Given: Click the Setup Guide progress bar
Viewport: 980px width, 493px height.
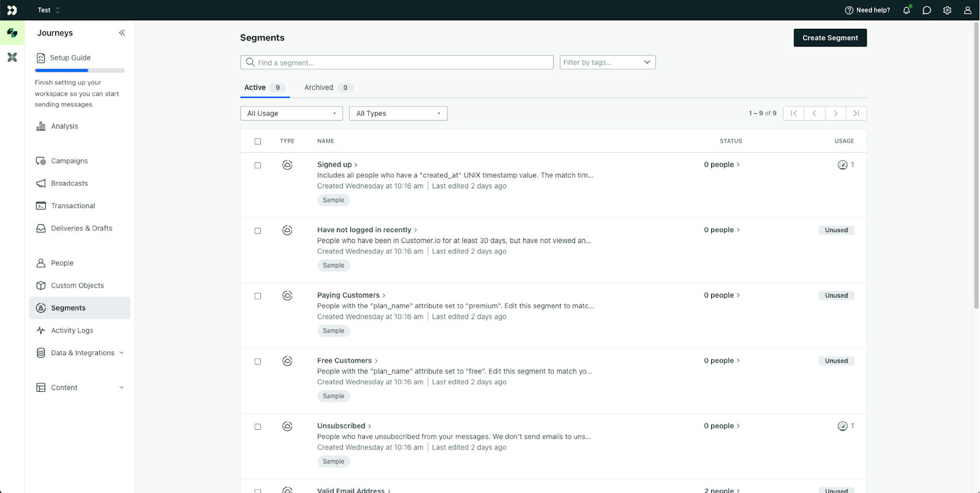Looking at the screenshot, I should tap(80, 70).
